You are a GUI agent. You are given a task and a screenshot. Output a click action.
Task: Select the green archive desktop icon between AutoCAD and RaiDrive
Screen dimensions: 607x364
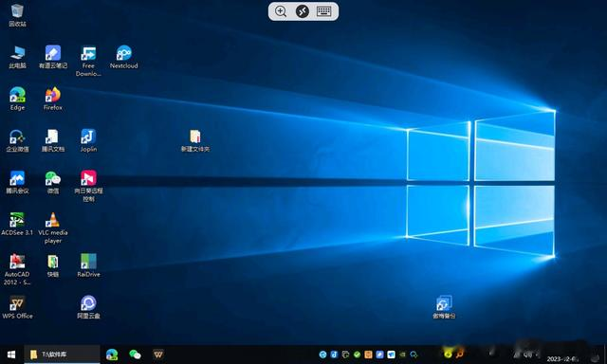click(53, 265)
